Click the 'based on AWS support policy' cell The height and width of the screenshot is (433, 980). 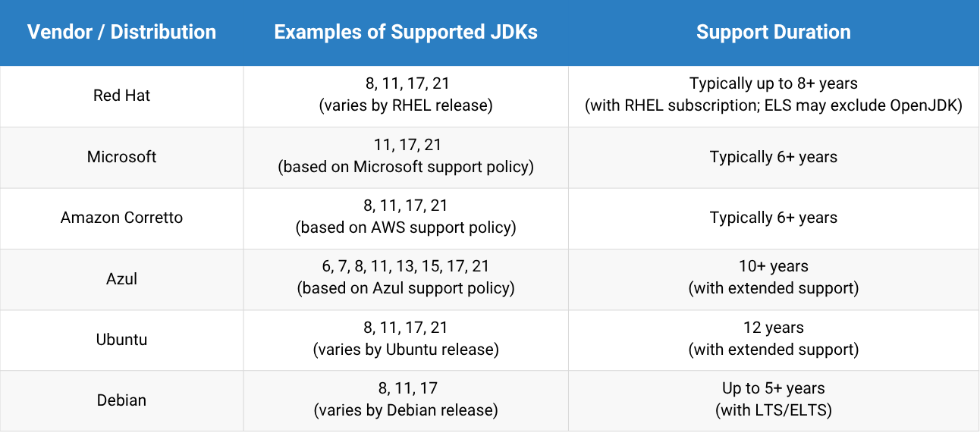pos(406,218)
